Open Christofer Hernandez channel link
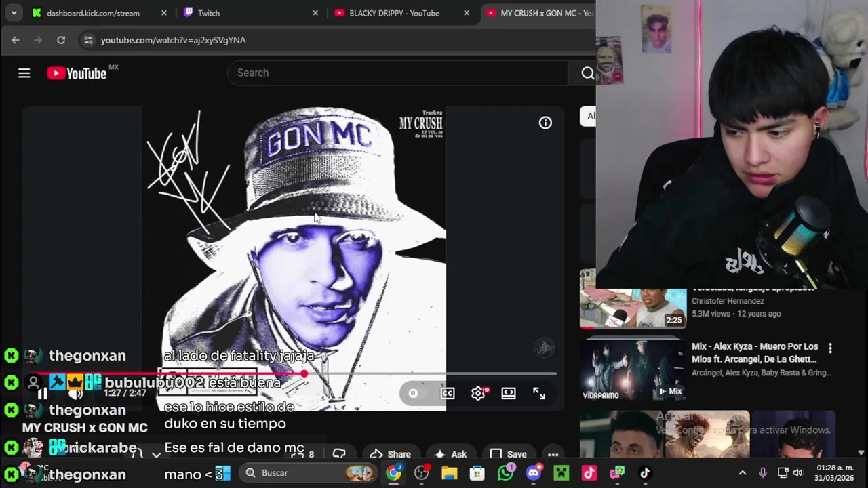The width and height of the screenshot is (868, 488). point(728,301)
